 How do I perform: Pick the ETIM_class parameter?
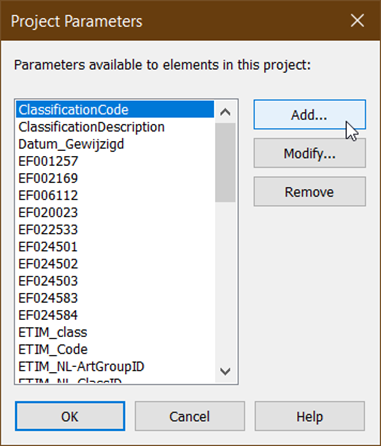pos(115,332)
